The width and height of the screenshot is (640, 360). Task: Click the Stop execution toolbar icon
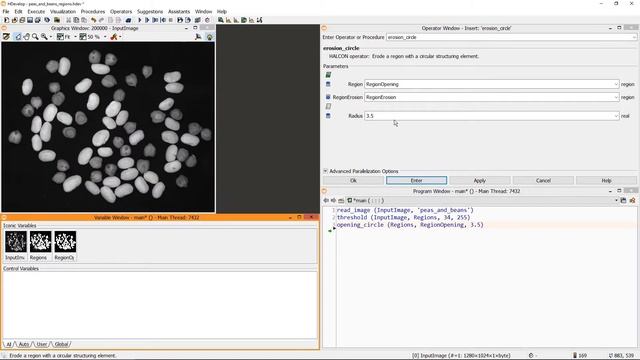pos(171,20)
